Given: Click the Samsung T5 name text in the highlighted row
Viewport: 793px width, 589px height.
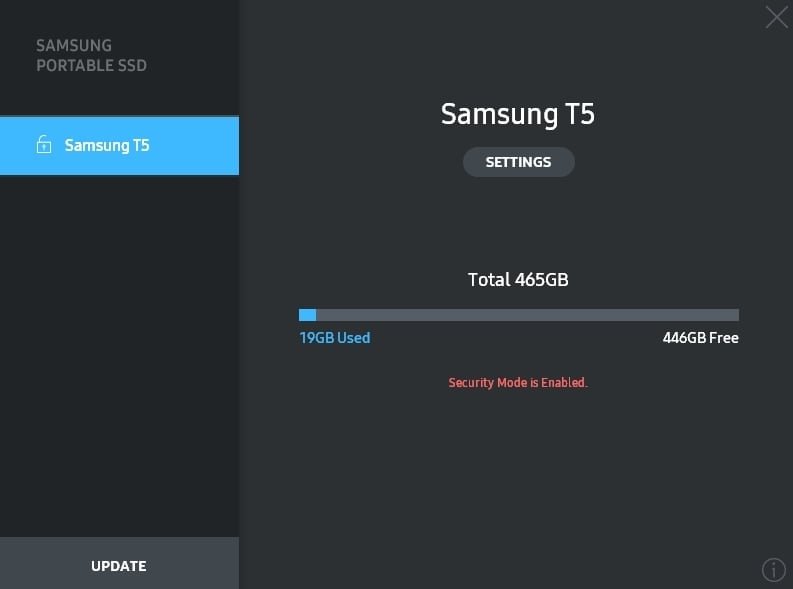Looking at the screenshot, I should click(107, 146).
